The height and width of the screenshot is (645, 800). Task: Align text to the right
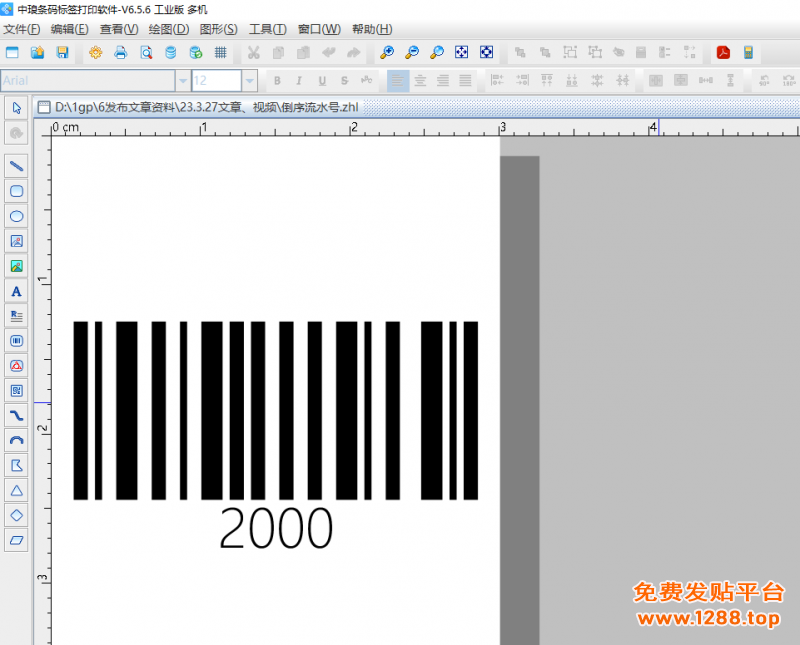pyautogui.click(x=443, y=81)
